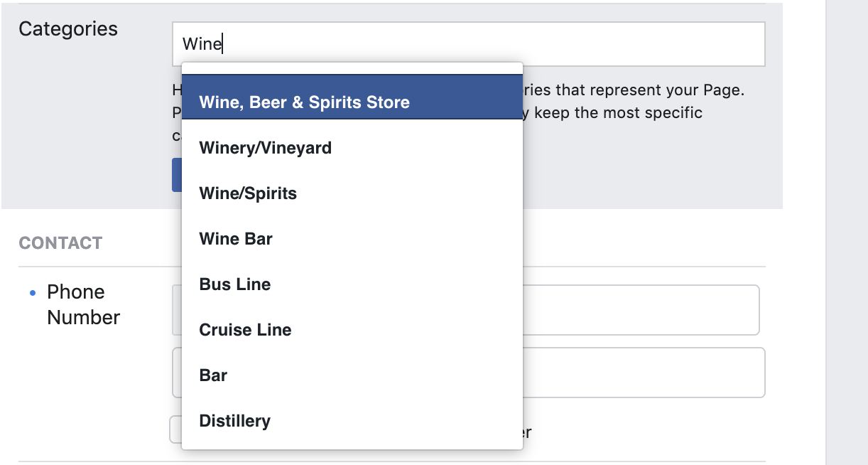Click the Phone Number field label

tap(83, 304)
